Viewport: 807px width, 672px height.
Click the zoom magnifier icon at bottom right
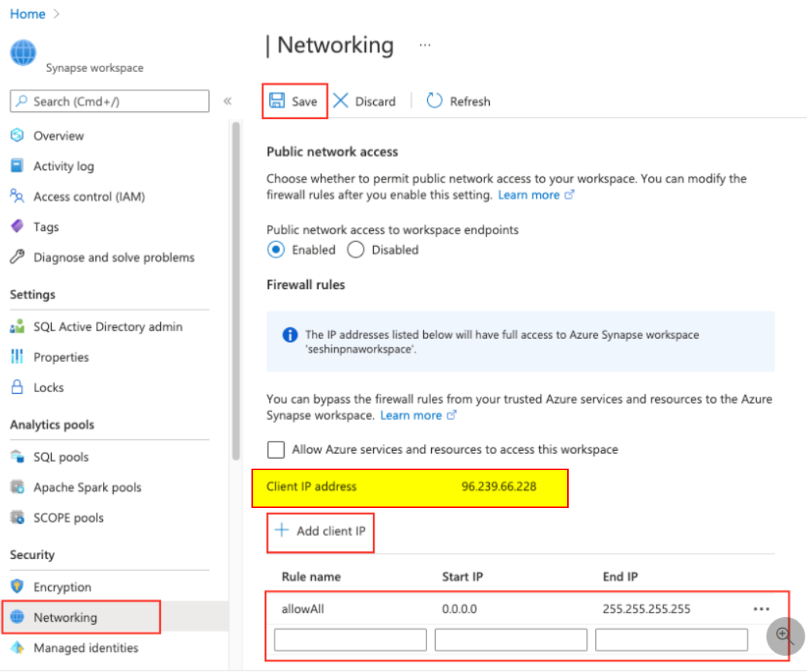coord(784,636)
